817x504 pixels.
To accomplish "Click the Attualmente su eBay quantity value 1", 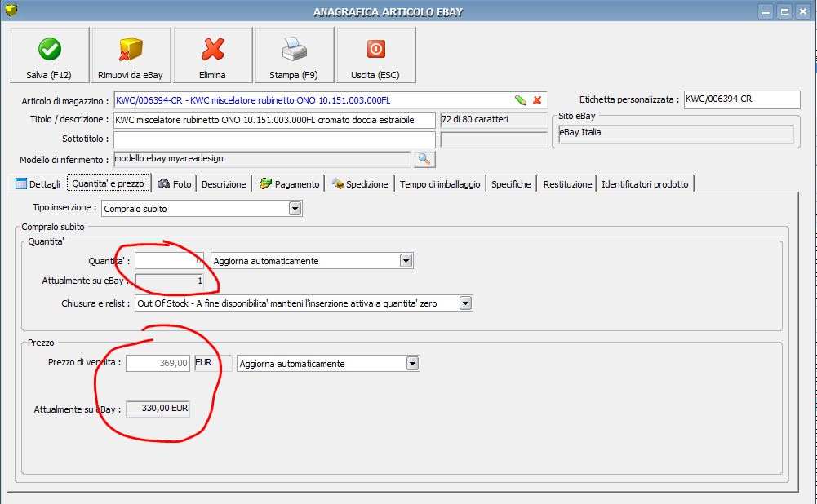I will (169, 281).
